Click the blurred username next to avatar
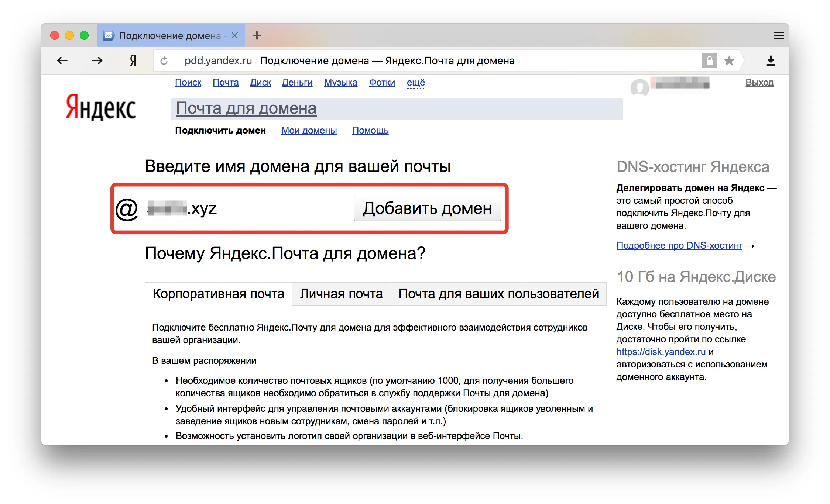The width and height of the screenshot is (830, 504). click(680, 83)
